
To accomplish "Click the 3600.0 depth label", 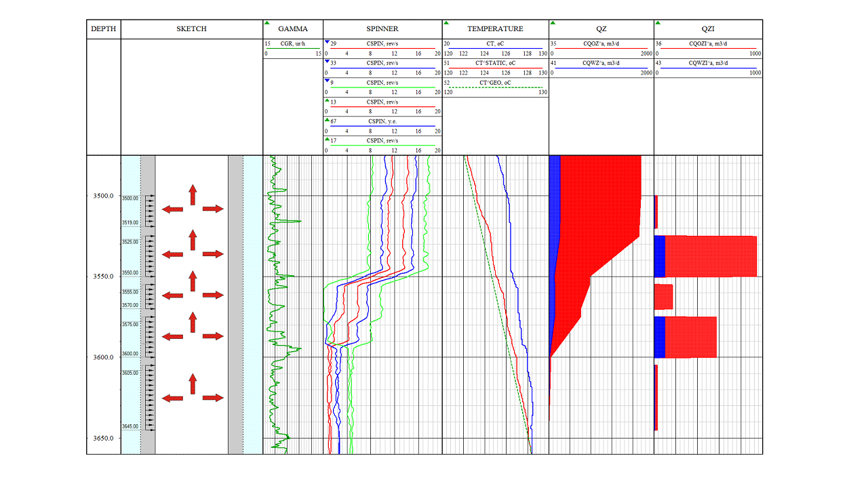I will 104,358.
